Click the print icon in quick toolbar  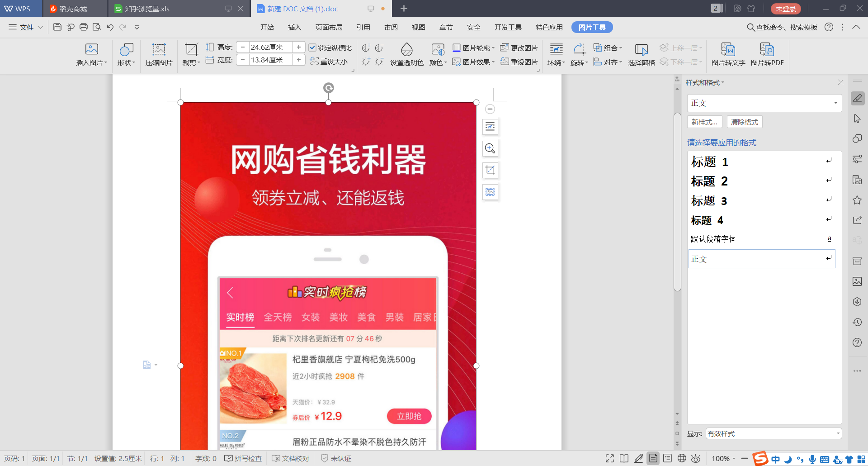[83, 27]
